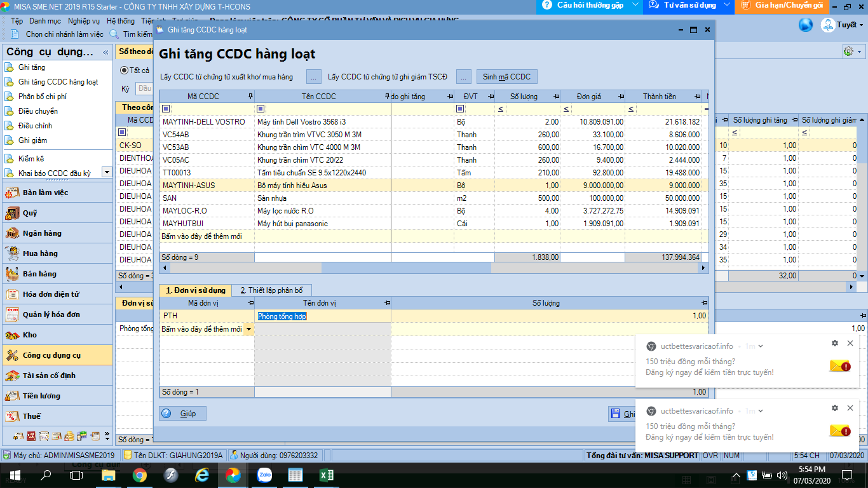Open settings gear in main window toolbar
This screenshot has width=868, height=488.
(x=848, y=51)
